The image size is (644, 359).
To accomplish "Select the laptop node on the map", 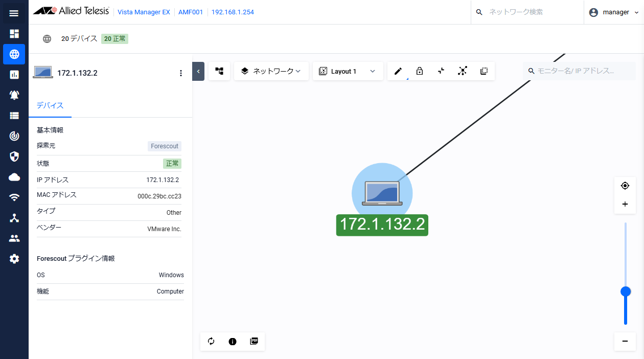I will pyautogui.click(x=382, y=193).
